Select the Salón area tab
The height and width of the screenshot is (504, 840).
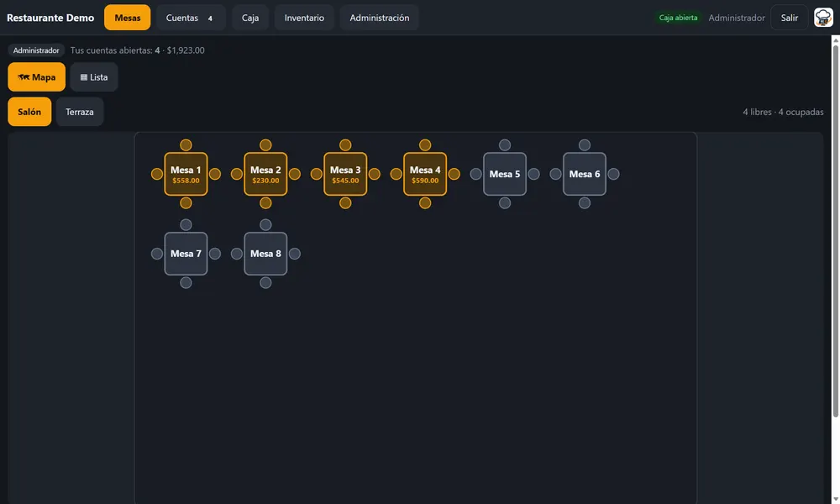pos(29,112)
